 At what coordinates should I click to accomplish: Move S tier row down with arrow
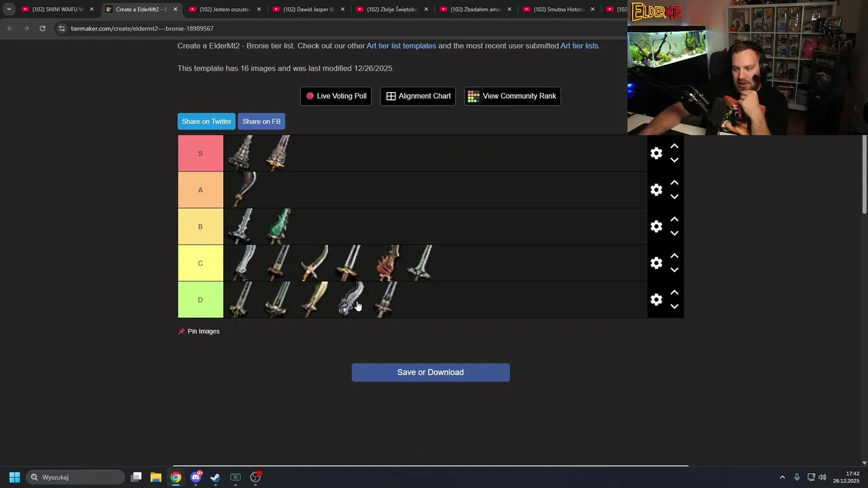[674, 160]
